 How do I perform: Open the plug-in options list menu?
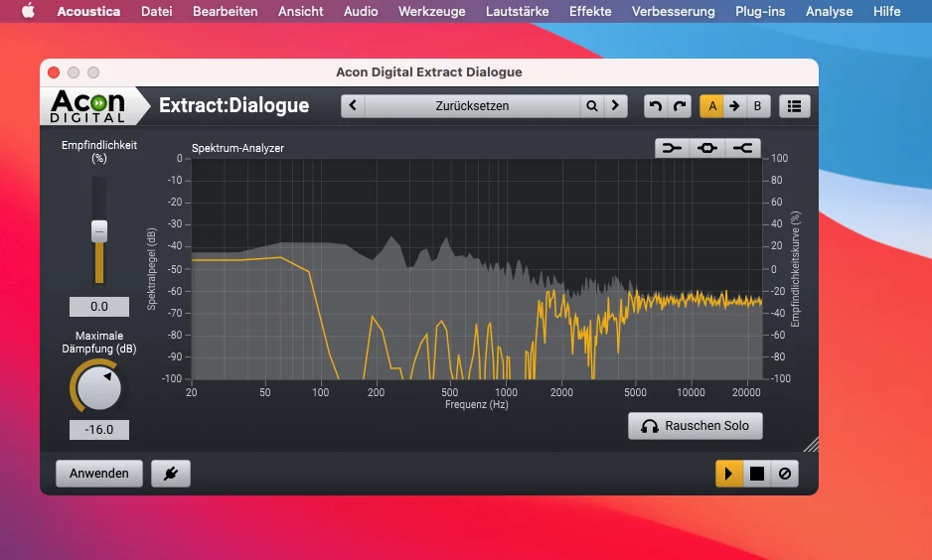coord(795,105)
